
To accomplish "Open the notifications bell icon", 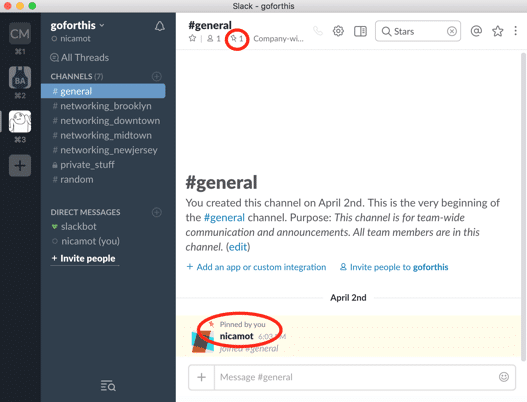I will pos(160,26).
